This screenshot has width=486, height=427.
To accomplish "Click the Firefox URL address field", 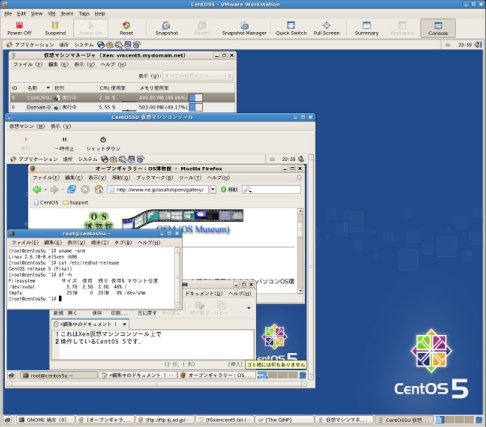I will click(158, 189).
